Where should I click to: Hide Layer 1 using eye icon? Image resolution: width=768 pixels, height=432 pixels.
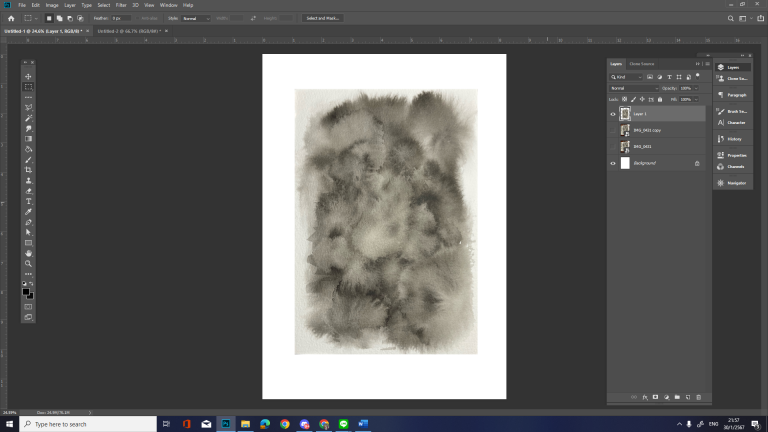tap(613, 114)
